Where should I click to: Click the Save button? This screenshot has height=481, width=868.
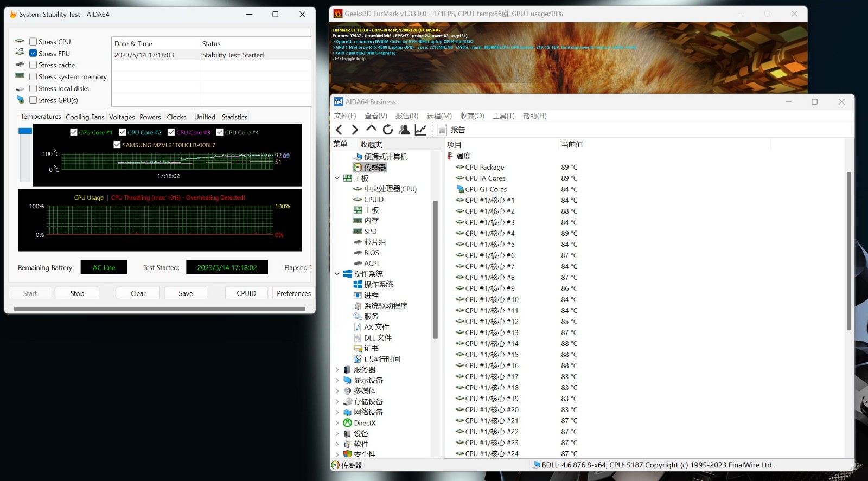pyautogui.click(x=186, y=293)
